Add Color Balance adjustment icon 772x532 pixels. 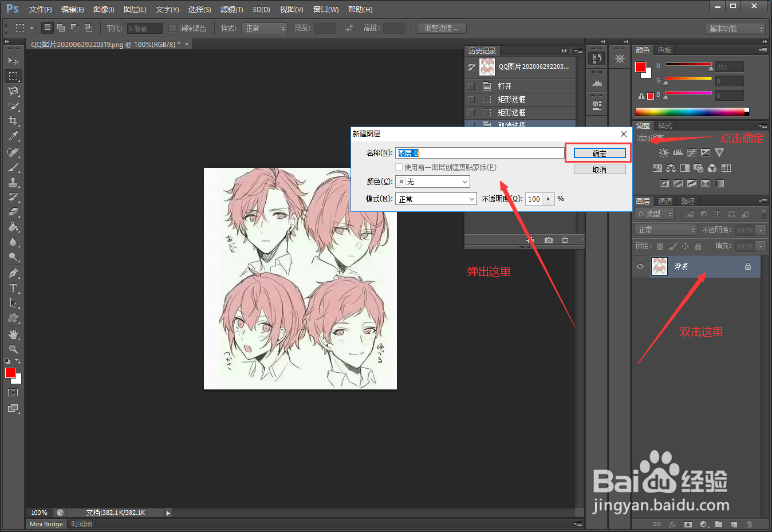[671, 168]
